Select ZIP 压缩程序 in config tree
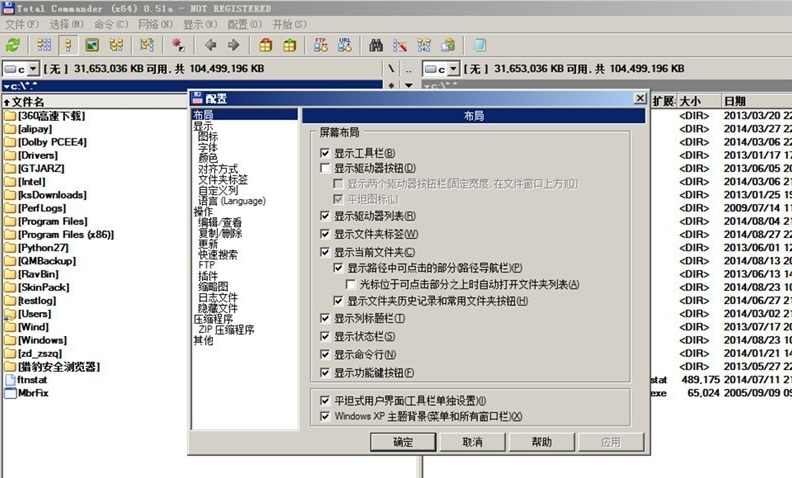Viewport: 792px width, 478px height. pos(226,329)
